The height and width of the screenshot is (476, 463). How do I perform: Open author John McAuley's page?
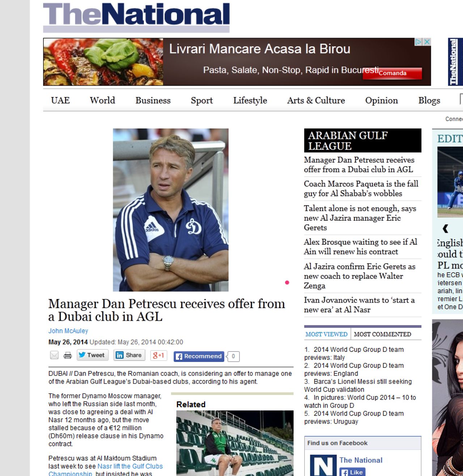[x=68, y=331]
